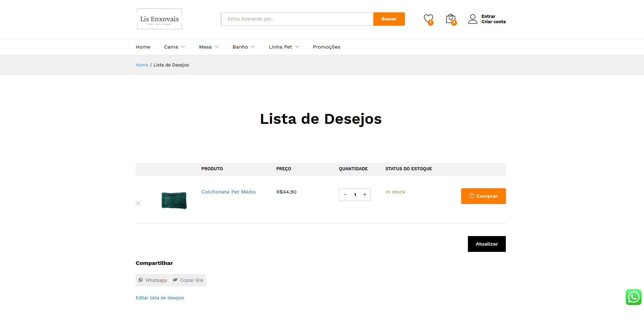Screen dimensions: 644x324
Task: Click the search input field
Action: point(297,19)
